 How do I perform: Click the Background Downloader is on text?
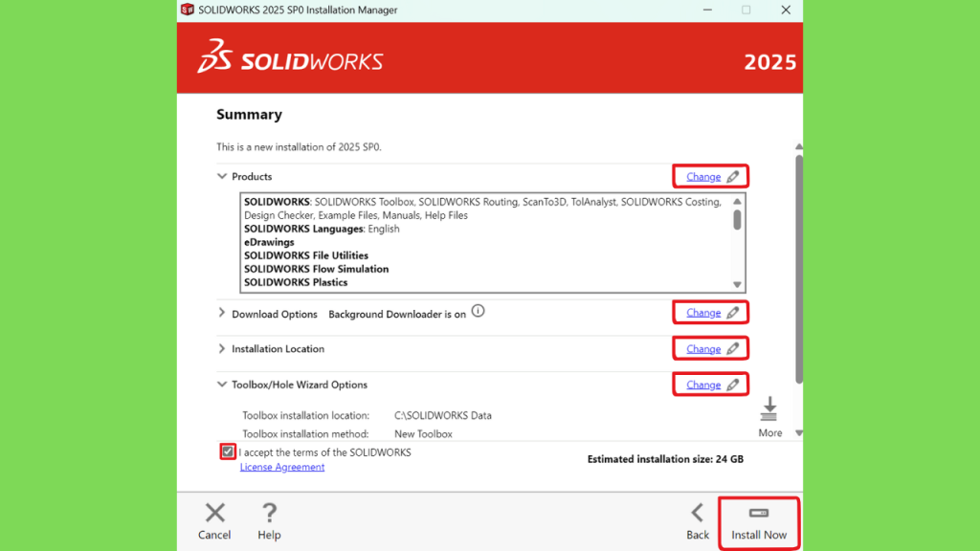coord(397,314)
